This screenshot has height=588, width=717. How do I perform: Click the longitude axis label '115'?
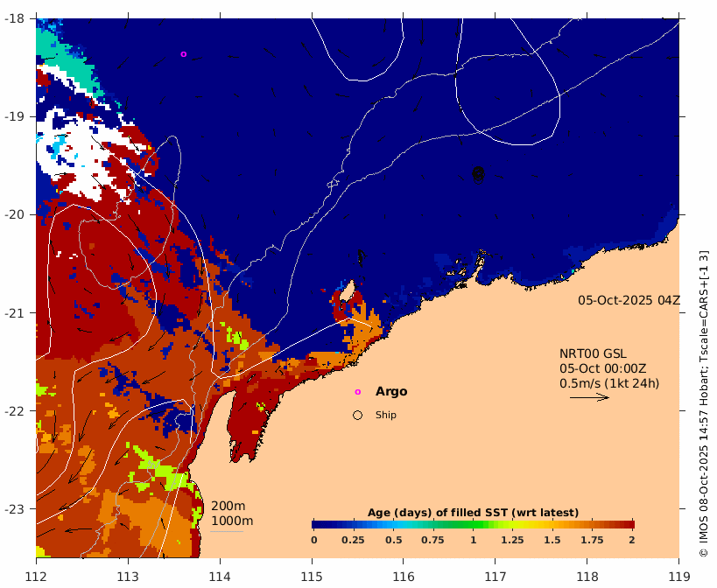coord(312,577)
